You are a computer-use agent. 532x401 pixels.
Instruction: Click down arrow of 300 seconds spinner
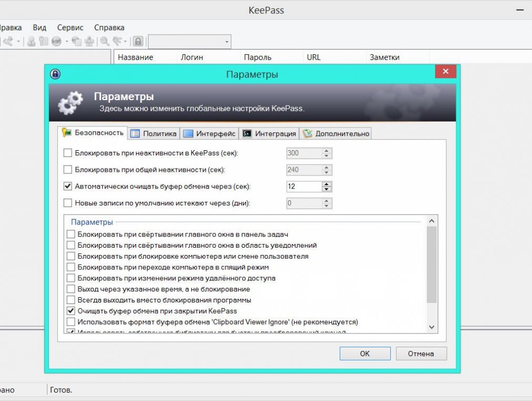[327, 156]
